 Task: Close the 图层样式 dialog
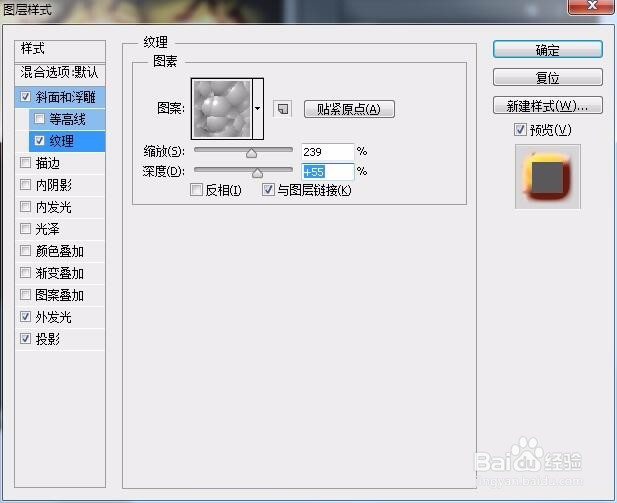[591, 6]
